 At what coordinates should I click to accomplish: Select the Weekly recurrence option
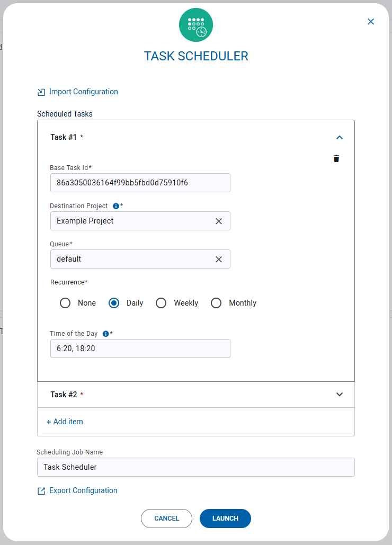click(x=161, y=303)
